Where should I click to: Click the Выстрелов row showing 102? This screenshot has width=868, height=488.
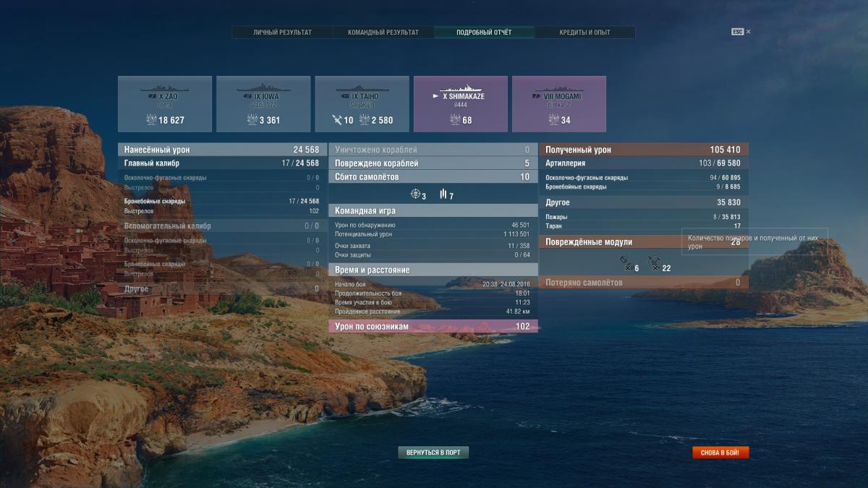[x=222, y=211]
